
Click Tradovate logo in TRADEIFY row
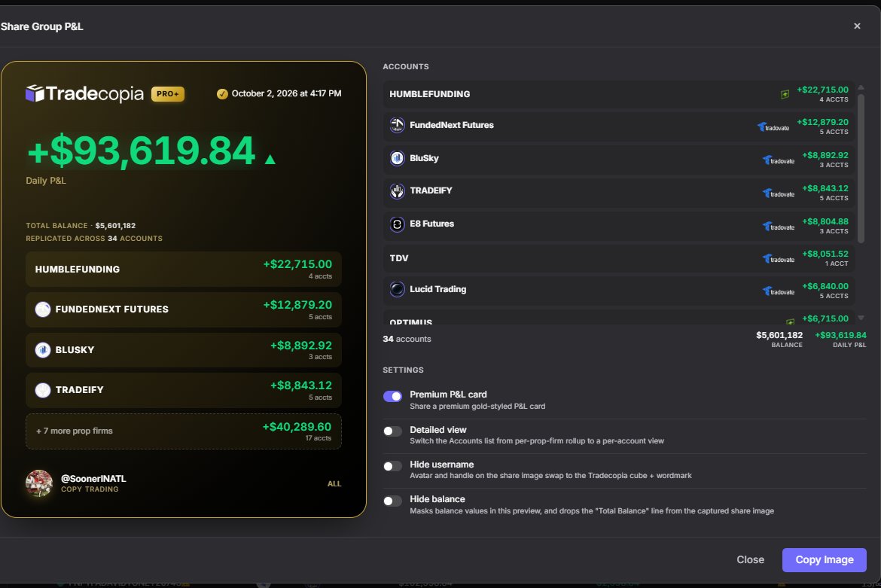[x=778, y=193]
